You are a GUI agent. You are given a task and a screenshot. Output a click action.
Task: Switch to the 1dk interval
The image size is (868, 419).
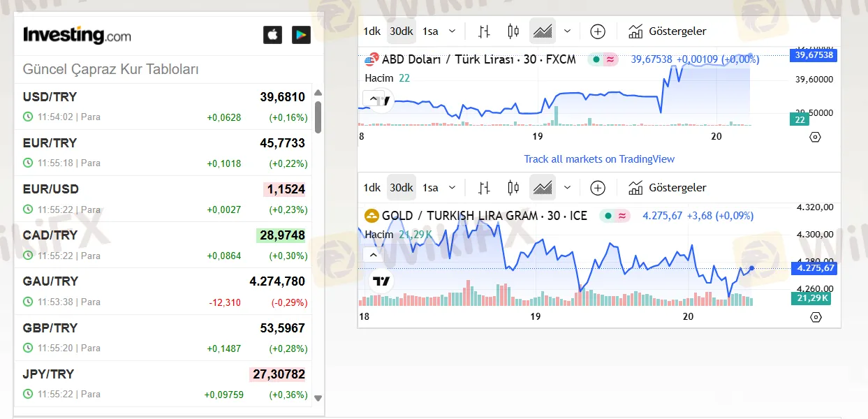(x=372, y=31)
